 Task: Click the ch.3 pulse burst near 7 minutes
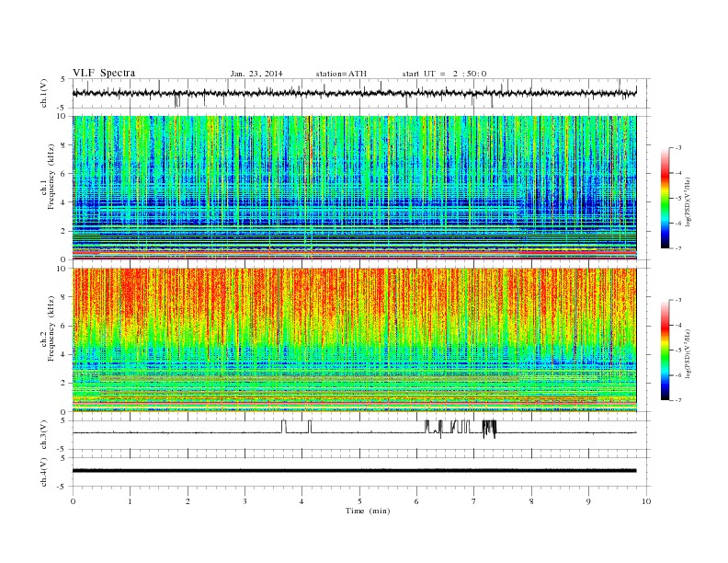point(489,429)
